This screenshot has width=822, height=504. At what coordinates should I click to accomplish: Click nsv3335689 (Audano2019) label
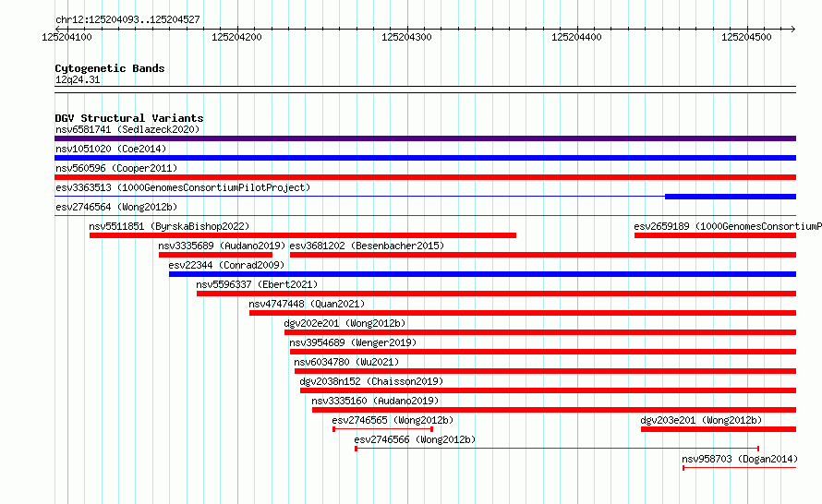coord(222,246)
